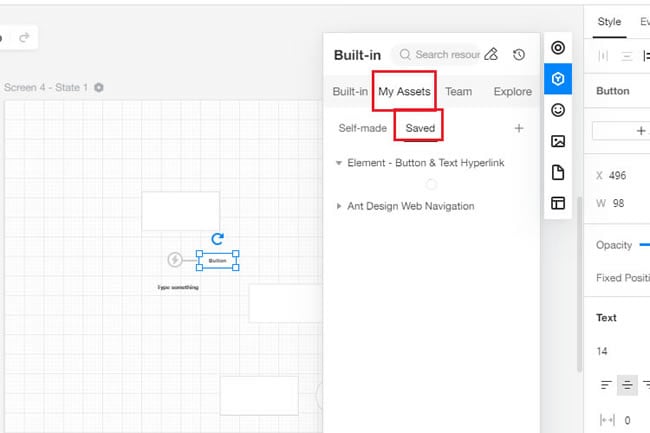Viewport: 650px width, 433px height.
Task: Open the pages document icon
Action: [558, 172]
